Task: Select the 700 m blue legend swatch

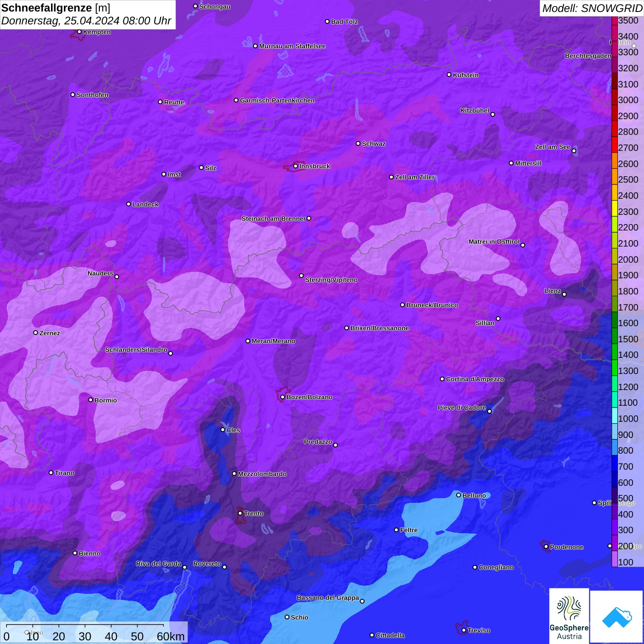Action: pyautogui.click(x=615, y=463)
